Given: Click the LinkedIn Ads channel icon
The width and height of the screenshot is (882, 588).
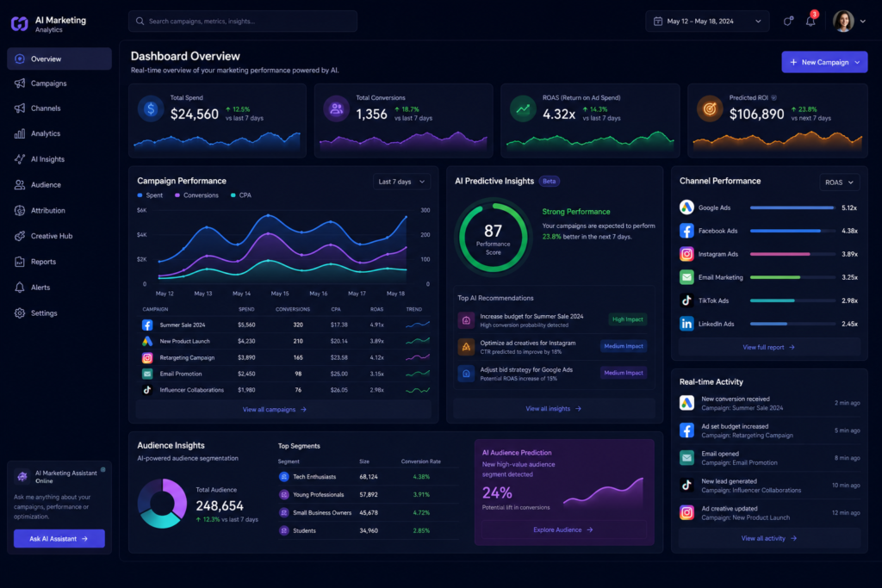Looking at the screenshot, I should (686, 324).
